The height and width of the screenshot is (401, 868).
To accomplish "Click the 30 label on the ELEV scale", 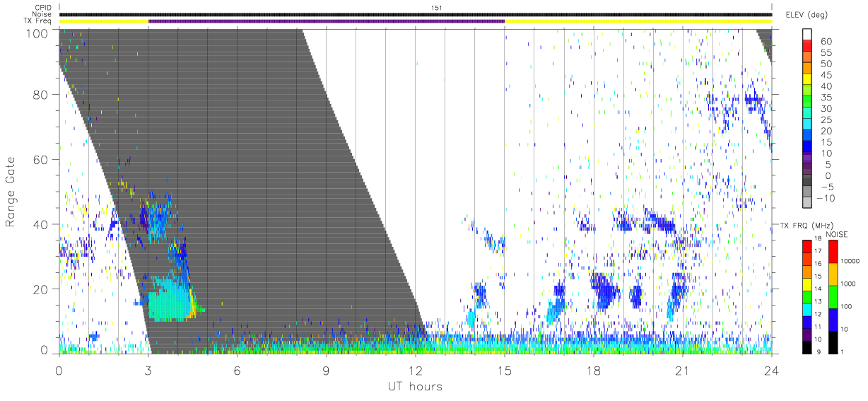I will 825,109.
